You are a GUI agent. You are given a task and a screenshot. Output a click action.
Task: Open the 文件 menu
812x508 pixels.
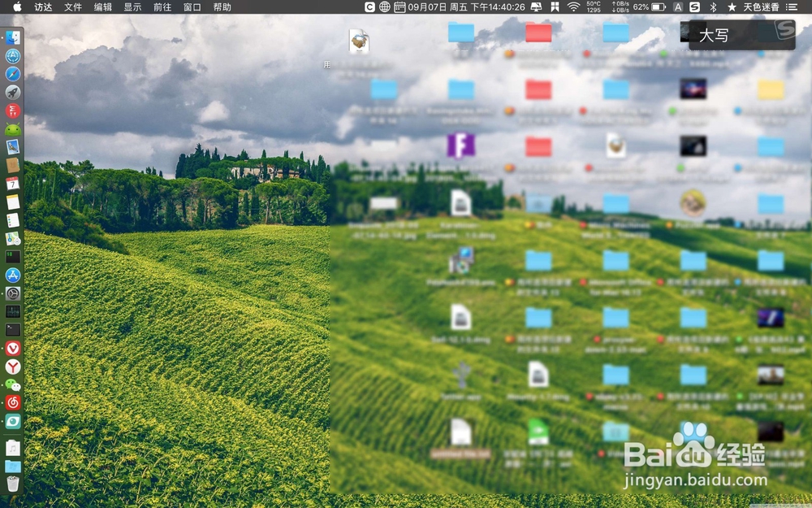pyautogui.click(x=73, y=7)
